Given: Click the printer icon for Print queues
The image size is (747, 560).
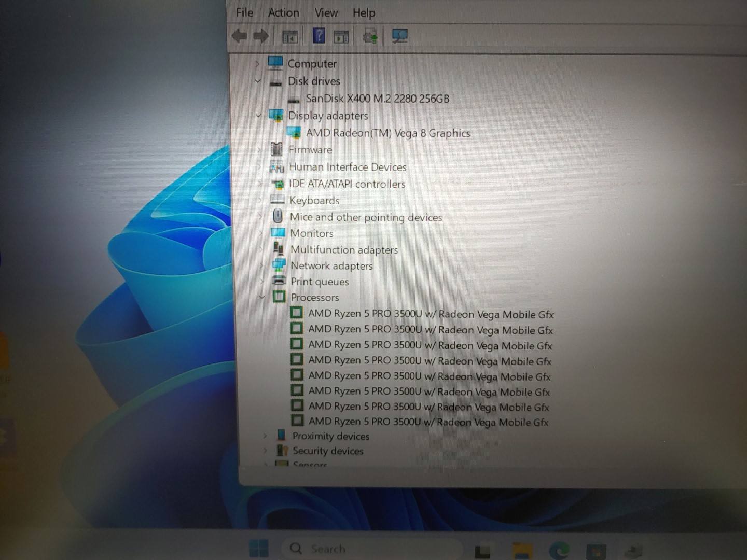Looking at the screenshot, I should 279,281.
